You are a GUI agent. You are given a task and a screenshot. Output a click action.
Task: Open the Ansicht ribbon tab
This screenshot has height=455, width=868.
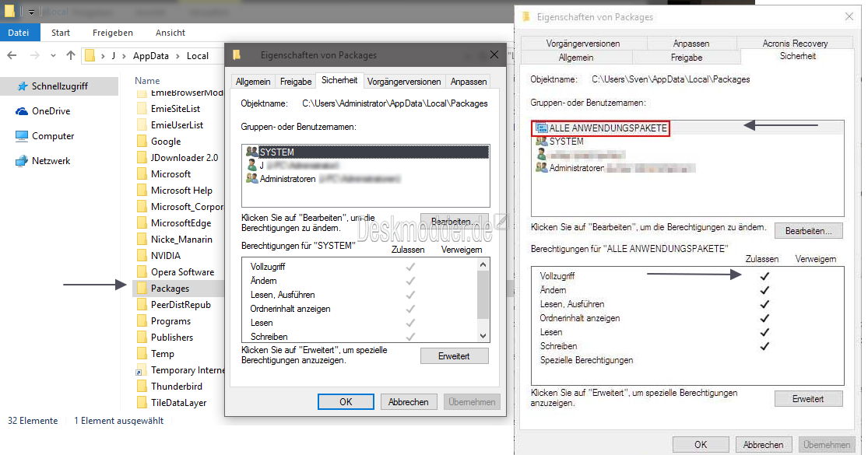170,33
